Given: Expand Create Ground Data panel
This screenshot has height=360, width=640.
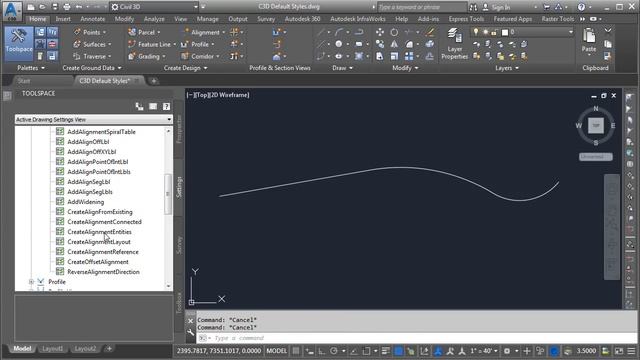Looking at the screenshot, I should point(92,68).
